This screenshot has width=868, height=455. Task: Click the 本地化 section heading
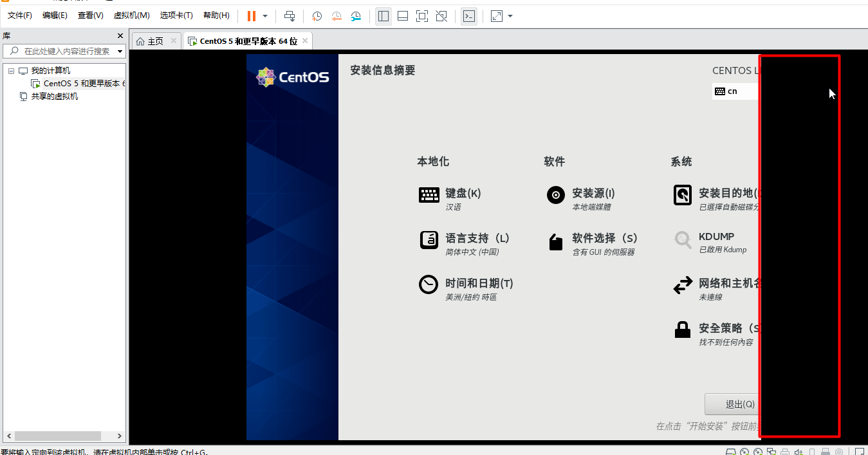(x=433, y=162)
